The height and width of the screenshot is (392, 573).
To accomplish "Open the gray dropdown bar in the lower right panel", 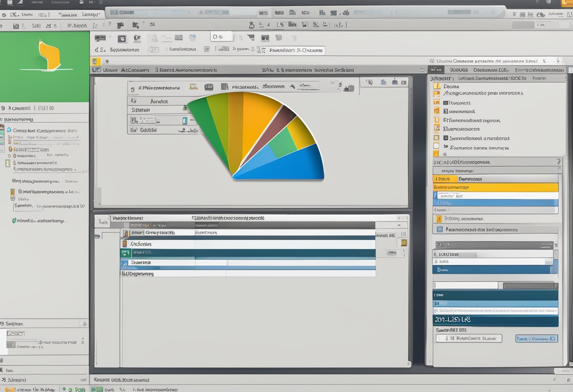I will [494, 245].
